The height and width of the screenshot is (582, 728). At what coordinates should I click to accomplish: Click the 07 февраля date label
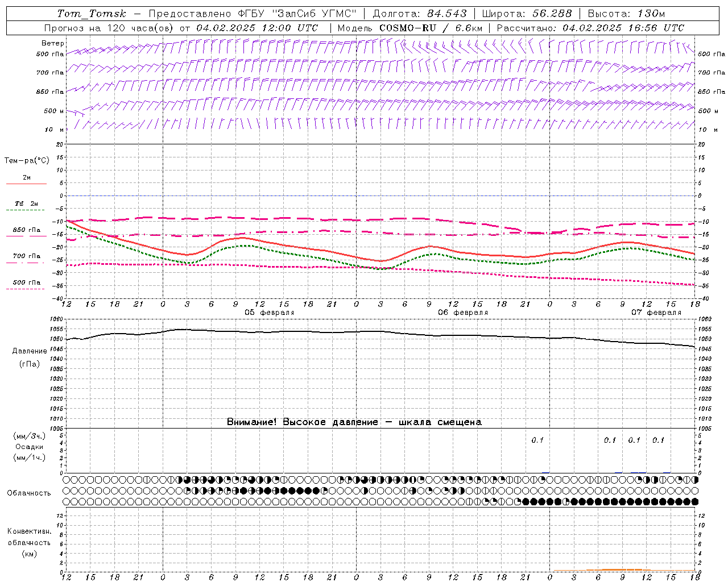pyautogui.click(x=656, y=313)
